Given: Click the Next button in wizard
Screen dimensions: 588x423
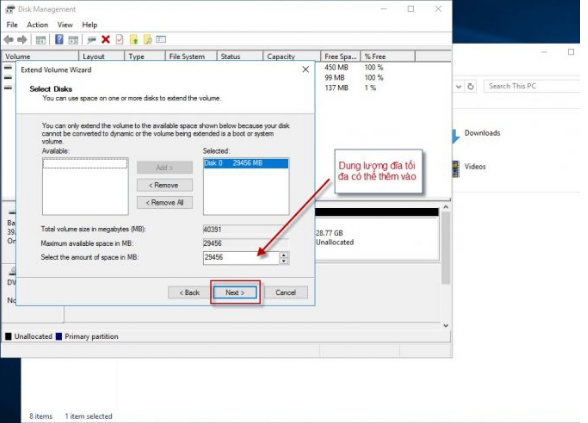Looking at the screenshot, I should click(x=235, y=292).
